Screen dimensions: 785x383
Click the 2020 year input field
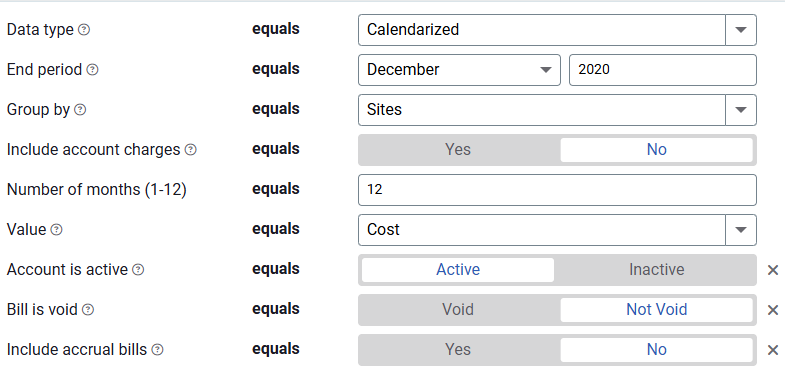point(663,70)
